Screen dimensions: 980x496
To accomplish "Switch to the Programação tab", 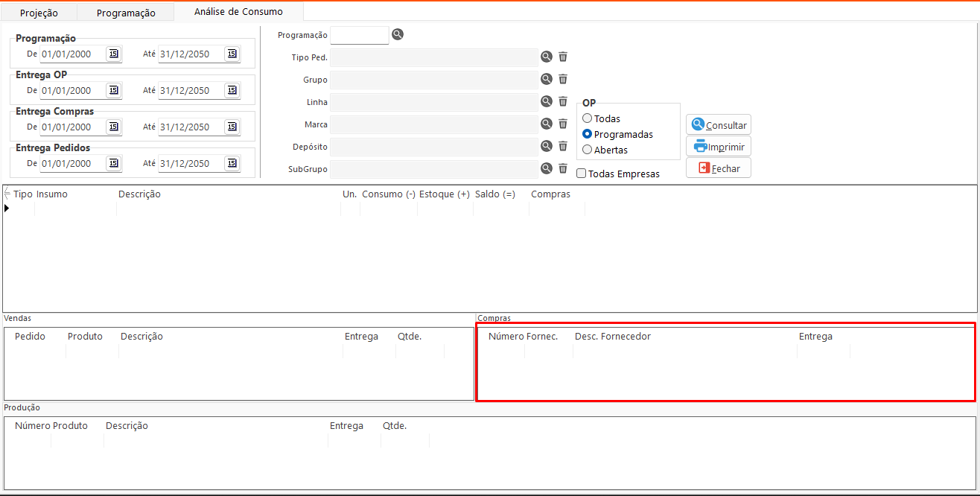I will click(127, 13).
